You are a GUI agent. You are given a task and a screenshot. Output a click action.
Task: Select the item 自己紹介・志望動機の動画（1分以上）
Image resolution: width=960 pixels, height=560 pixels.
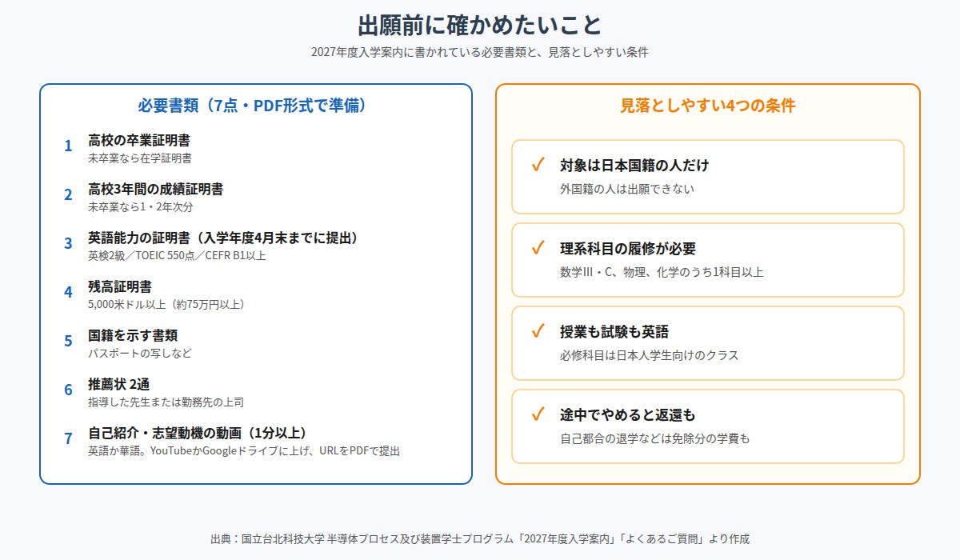(x=197, y=433)
